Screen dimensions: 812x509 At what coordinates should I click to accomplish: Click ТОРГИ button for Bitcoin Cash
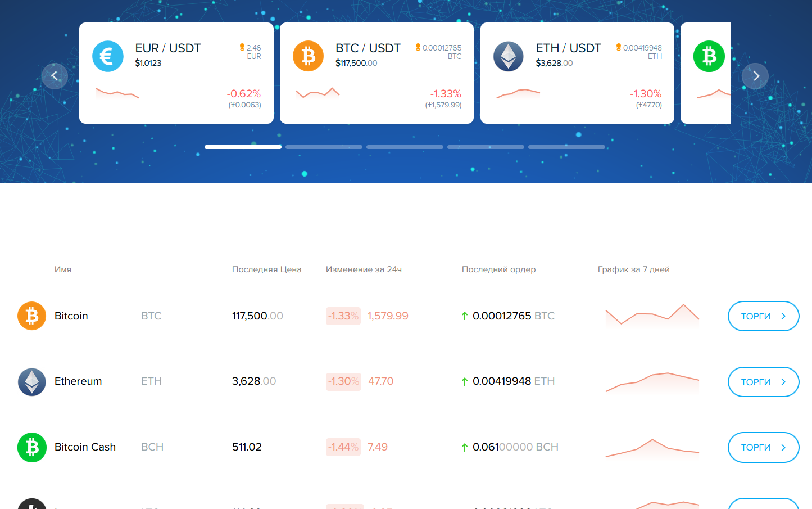(x=763, y=447)
